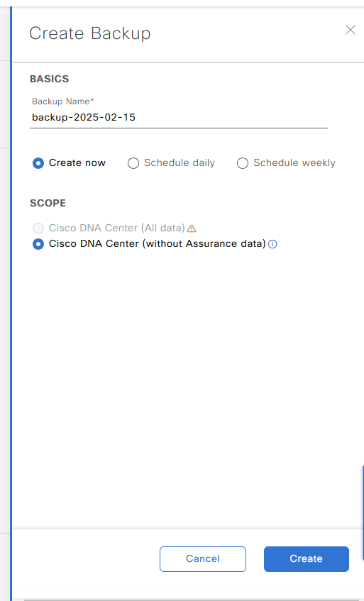Screen dimensions: 364x601
Task: Click the Cisco DNA Center (All data) label
Action: tap(117, 228)
